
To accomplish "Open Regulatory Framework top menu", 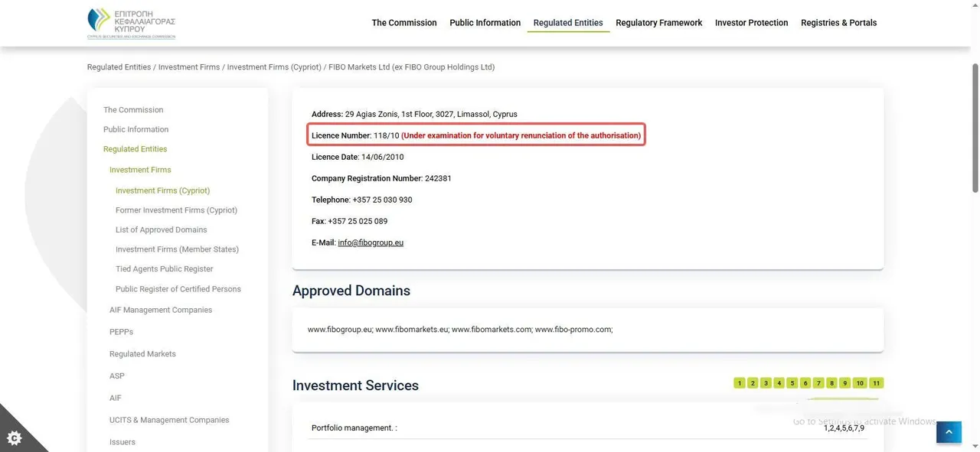I will (659, 23).
